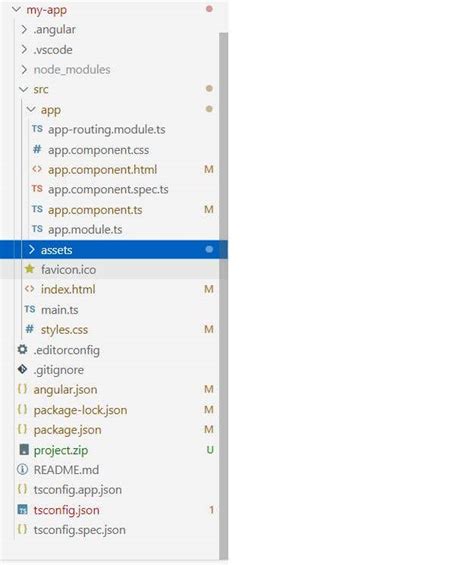Select project.zip file
Image resolution: width=474 pixels, height=565 pixels.
(61, 450)
